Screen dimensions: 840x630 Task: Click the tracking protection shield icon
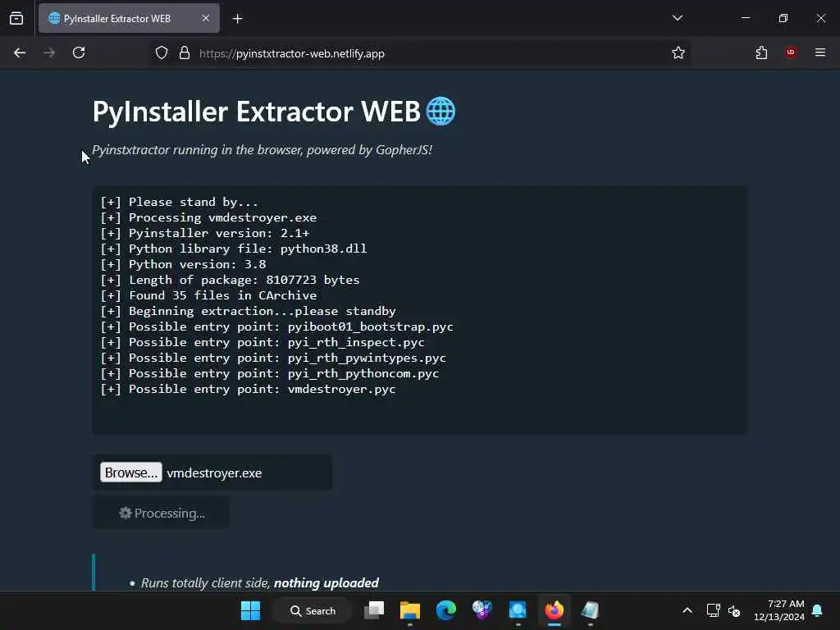162,53
